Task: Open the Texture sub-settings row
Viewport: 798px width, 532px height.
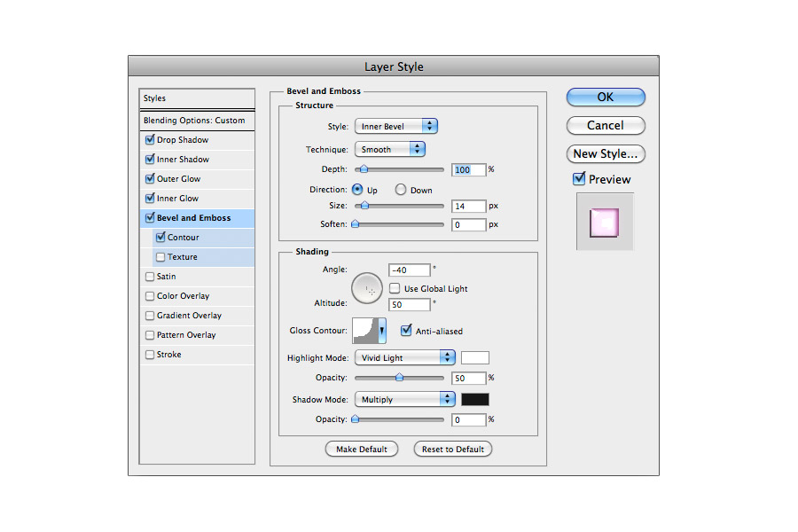Action: (203, 256)
